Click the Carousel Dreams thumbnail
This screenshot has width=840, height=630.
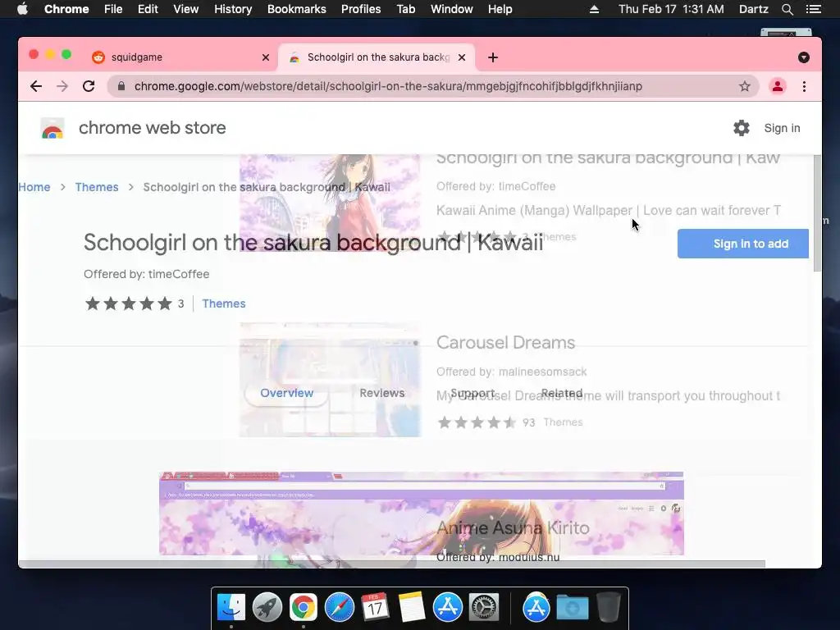[x=330, y=379]
